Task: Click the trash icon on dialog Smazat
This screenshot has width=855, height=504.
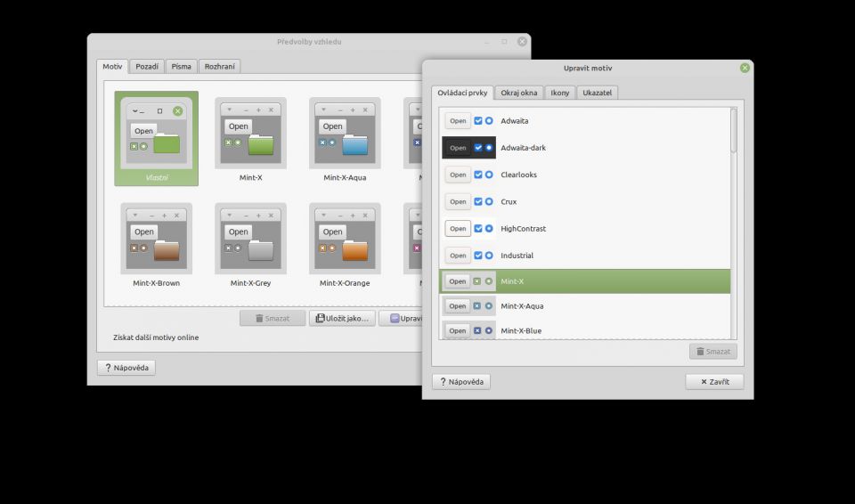Action: click(700, 351)
